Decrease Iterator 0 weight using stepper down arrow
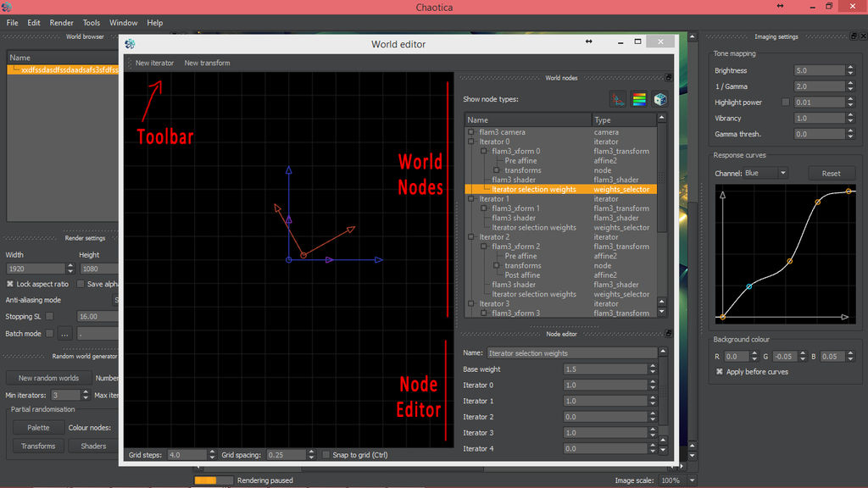 pyautogui.click(x=653, y=388)
